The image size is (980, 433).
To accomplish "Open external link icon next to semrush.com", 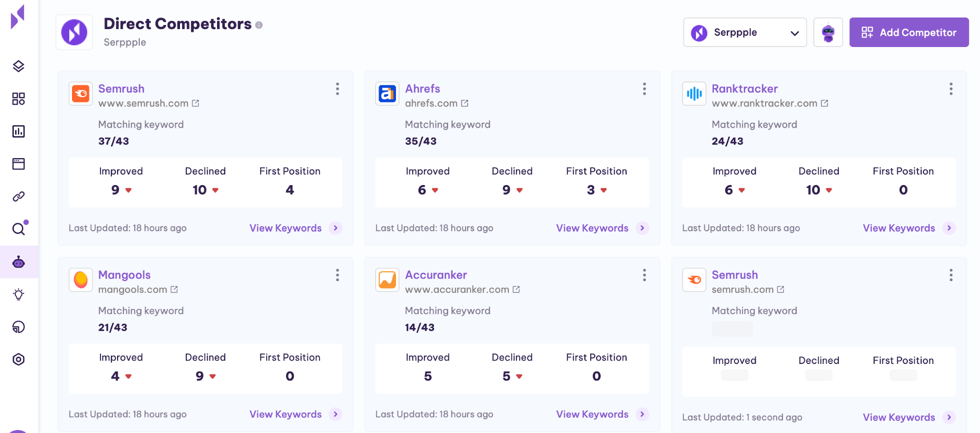I will 780,289.
